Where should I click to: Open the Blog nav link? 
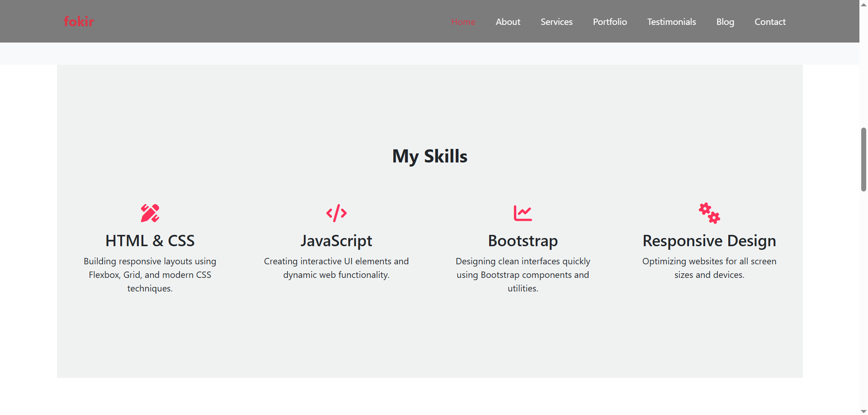click(x=725, y=22)
